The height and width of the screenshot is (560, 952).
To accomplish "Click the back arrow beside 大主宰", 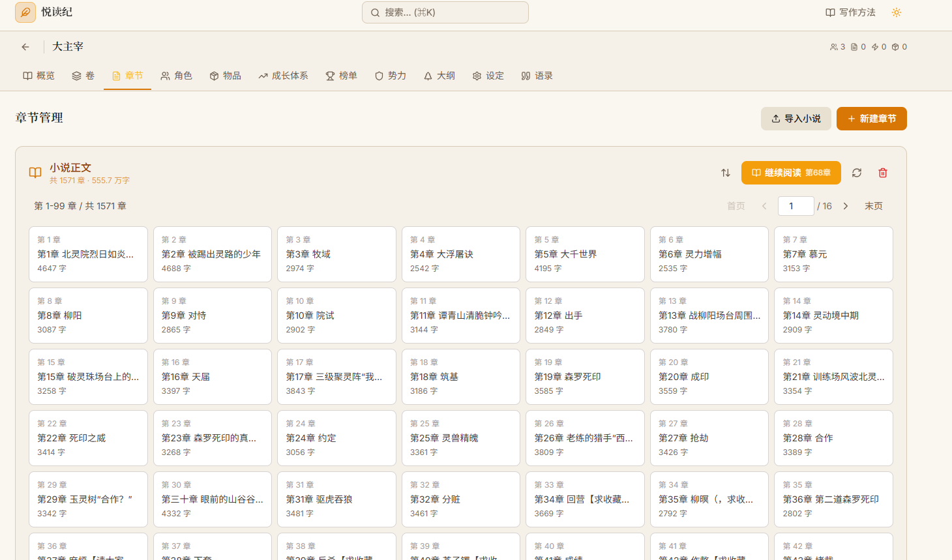I will click(25, 47).
